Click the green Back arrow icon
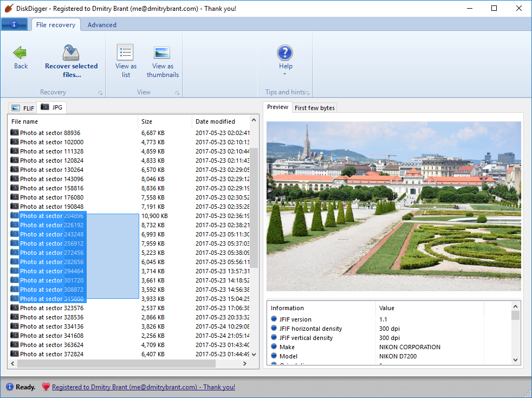Image resolution: width=532 pixels, height=398 pixels. tap(21, 53)
